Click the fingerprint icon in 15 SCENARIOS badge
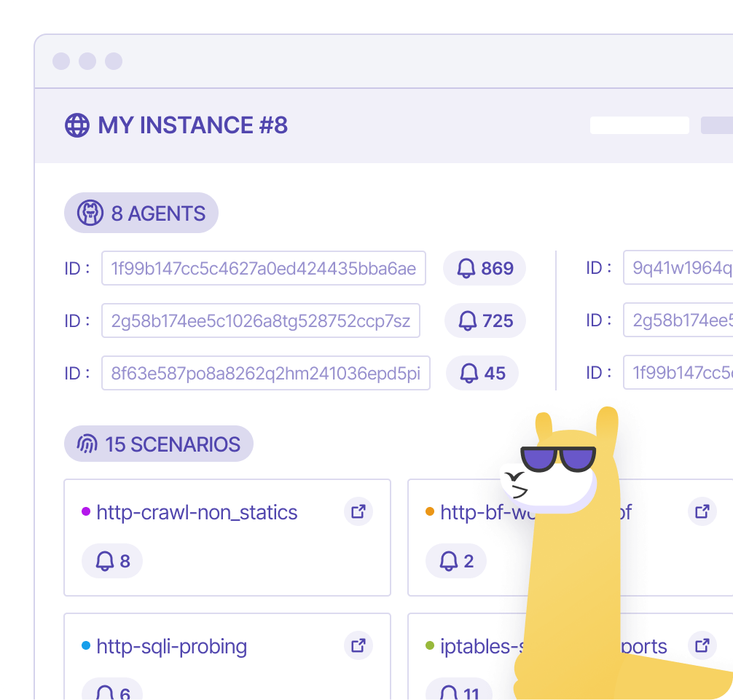 [87, 444]
